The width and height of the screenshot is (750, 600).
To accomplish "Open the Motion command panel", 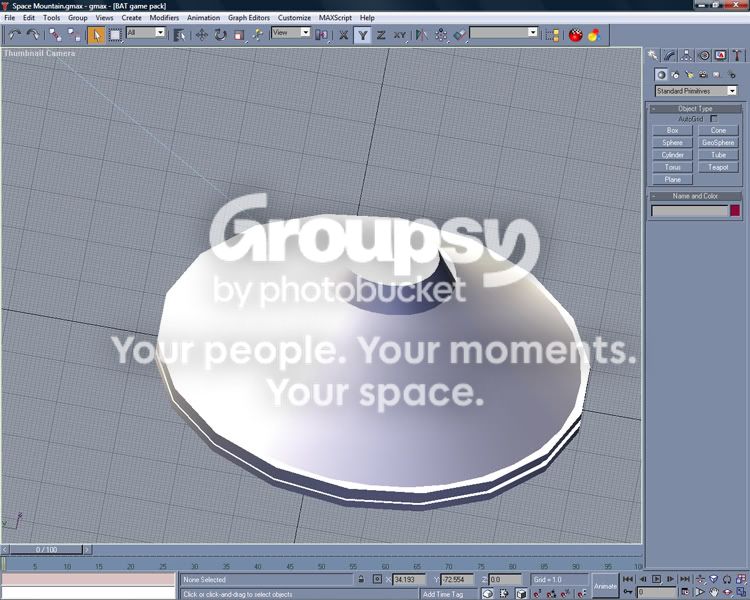I will pyautogui.click(x=704, y=56).
